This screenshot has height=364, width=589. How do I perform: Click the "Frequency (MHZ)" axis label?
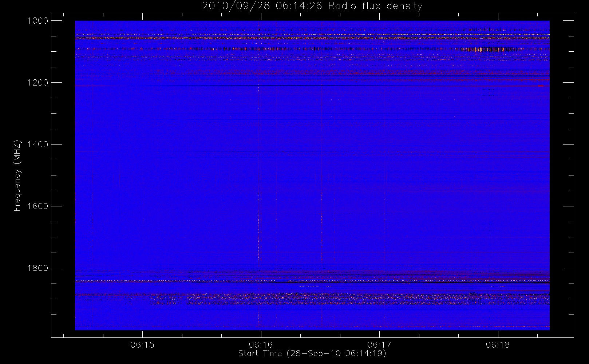pos(17,175)
